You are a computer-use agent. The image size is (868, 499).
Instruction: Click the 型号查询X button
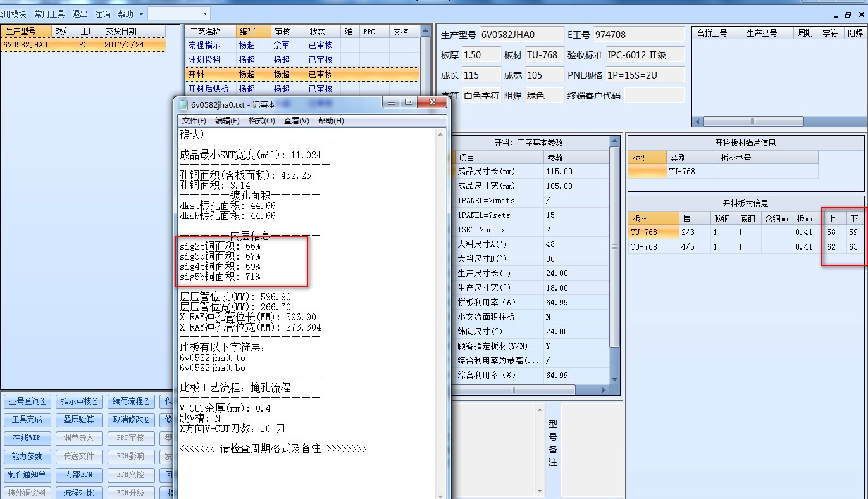point(28,401)
